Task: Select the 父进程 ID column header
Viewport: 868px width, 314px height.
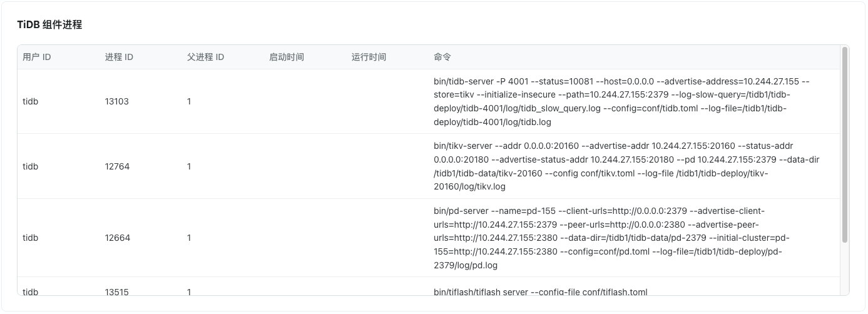Action: 205,57
